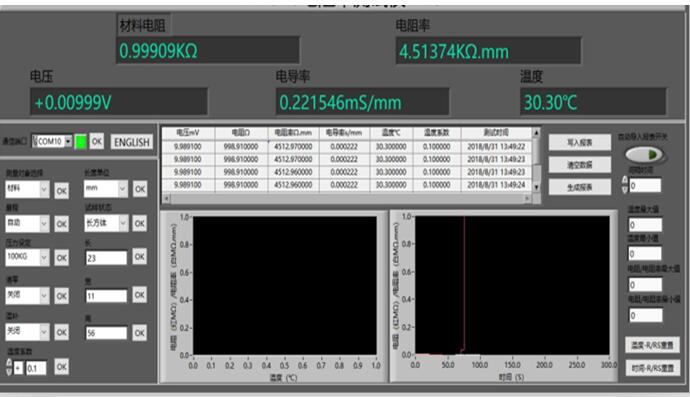This screenshot has width=690, height=397.
Task: Increment the interval time stepper arrow
Action: 624,180
